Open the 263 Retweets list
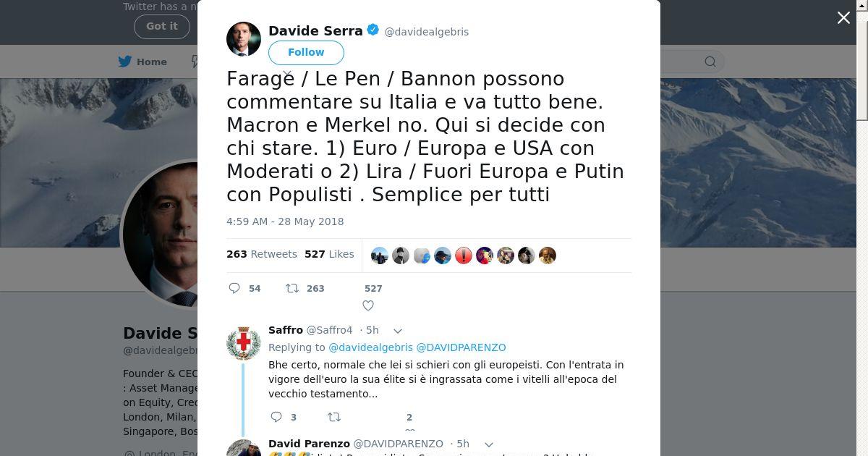 [x=262, y=254]
